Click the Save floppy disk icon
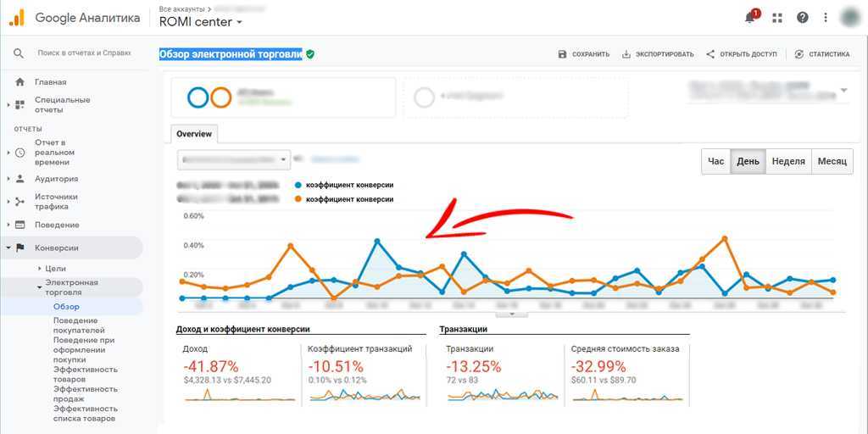Viewport: 868px width, 434px height. [562, 54]
